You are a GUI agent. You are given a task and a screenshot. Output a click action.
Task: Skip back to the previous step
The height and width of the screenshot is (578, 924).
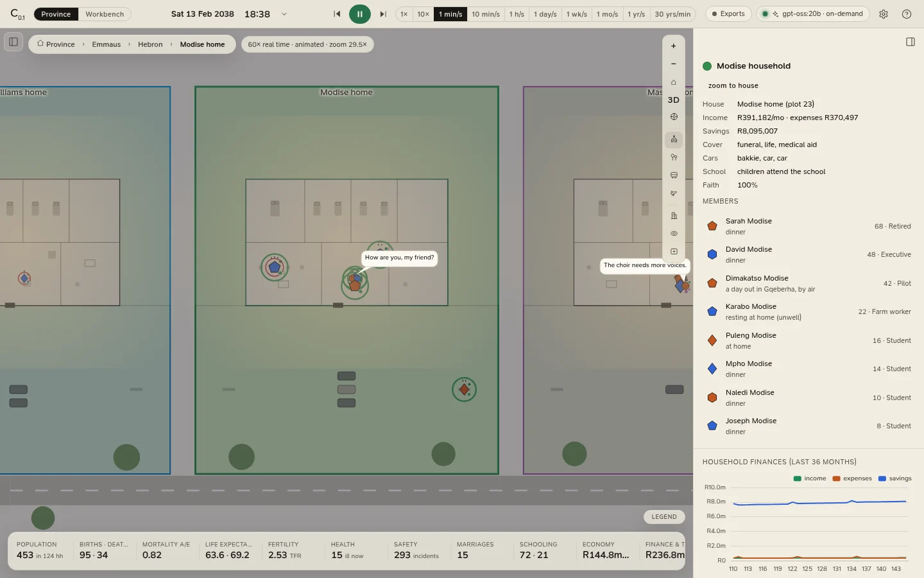(337, 14)
